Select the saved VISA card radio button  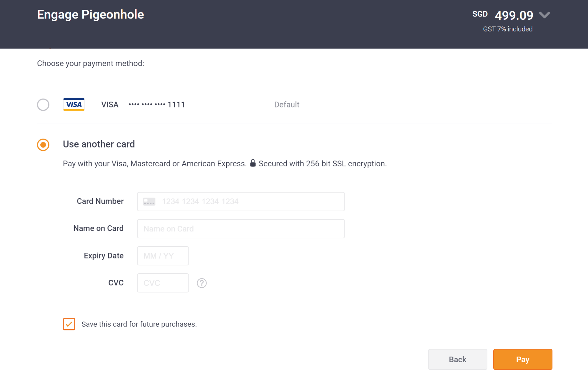(x=43, y=105)
